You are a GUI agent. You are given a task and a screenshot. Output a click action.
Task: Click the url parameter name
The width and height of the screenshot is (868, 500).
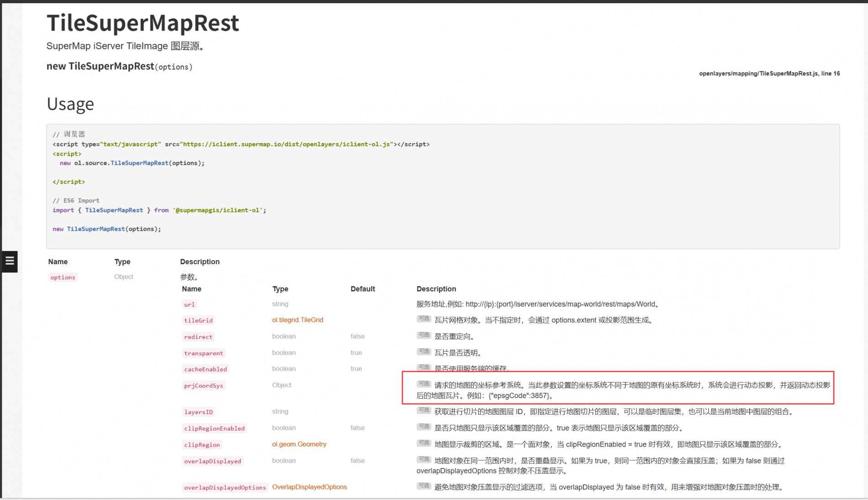click(x=189, y=304)
